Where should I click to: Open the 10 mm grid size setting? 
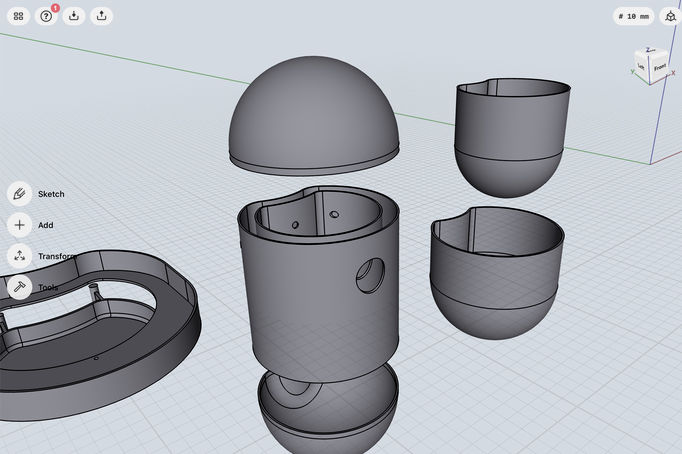click(634, 16)
